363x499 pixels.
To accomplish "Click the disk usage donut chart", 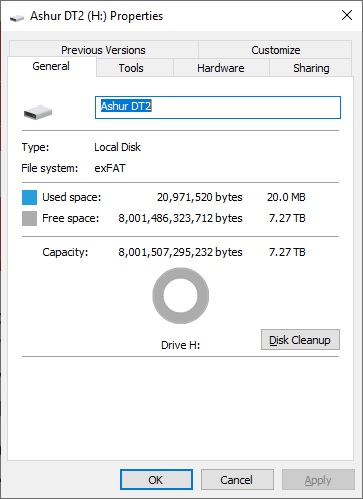I will click(x=181, y=296).
